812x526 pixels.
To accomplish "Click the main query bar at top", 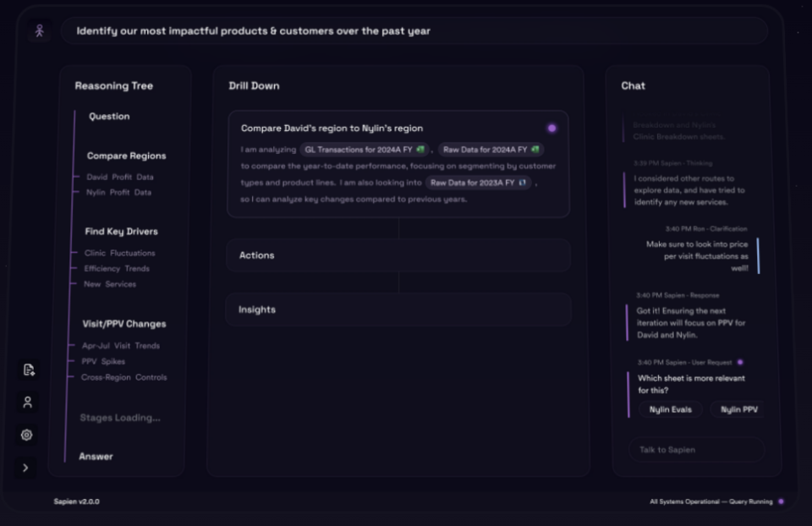I will (x=414, y=31).
